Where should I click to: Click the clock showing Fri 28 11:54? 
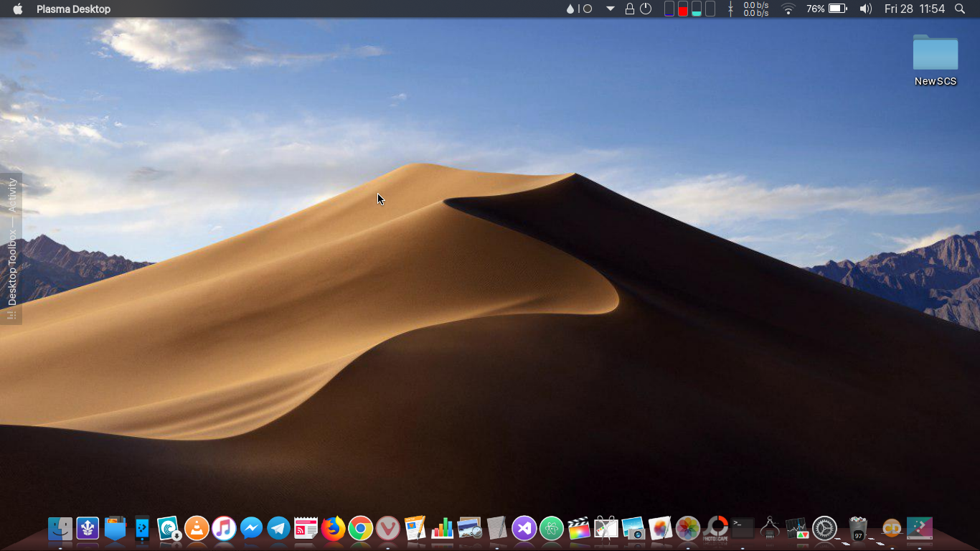[915, 9]
